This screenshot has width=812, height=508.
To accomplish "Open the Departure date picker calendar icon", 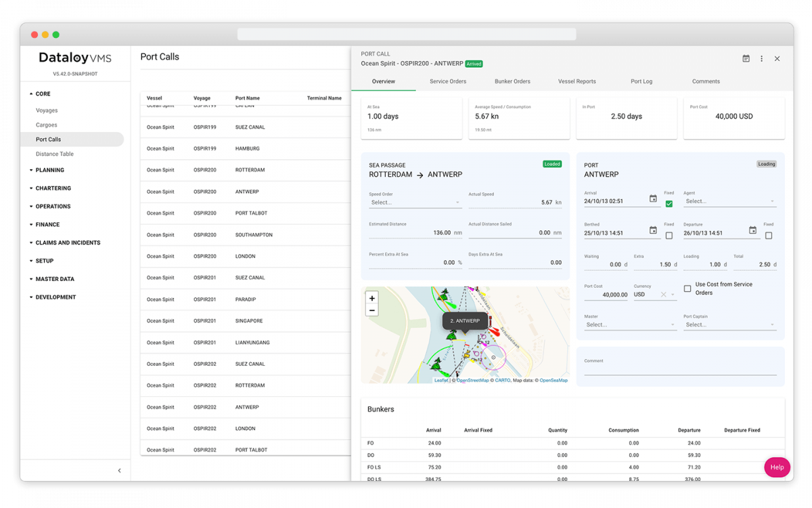I will click(753, 230).
